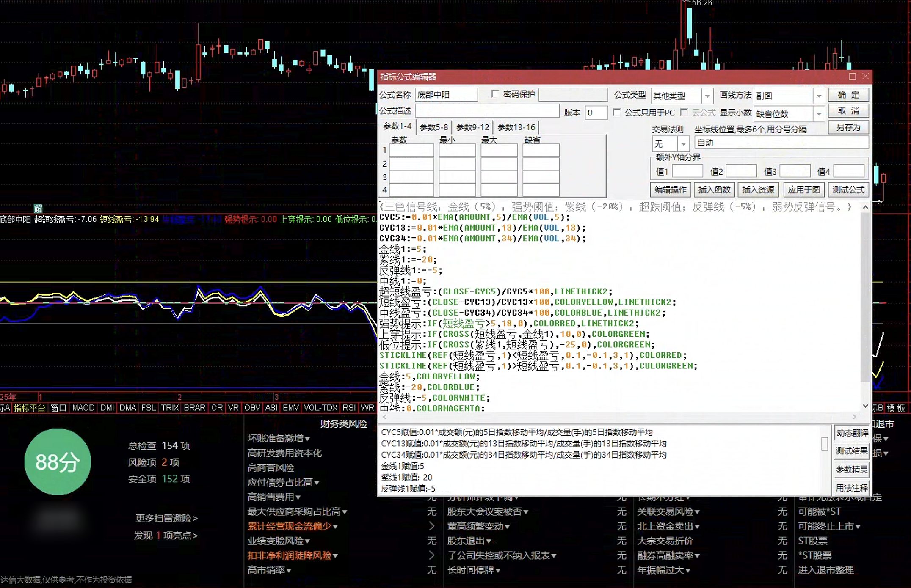This screenshot has height=588, width=911.
Task: Expand 北上资金卖出 risk item
Action: point(668,526)
